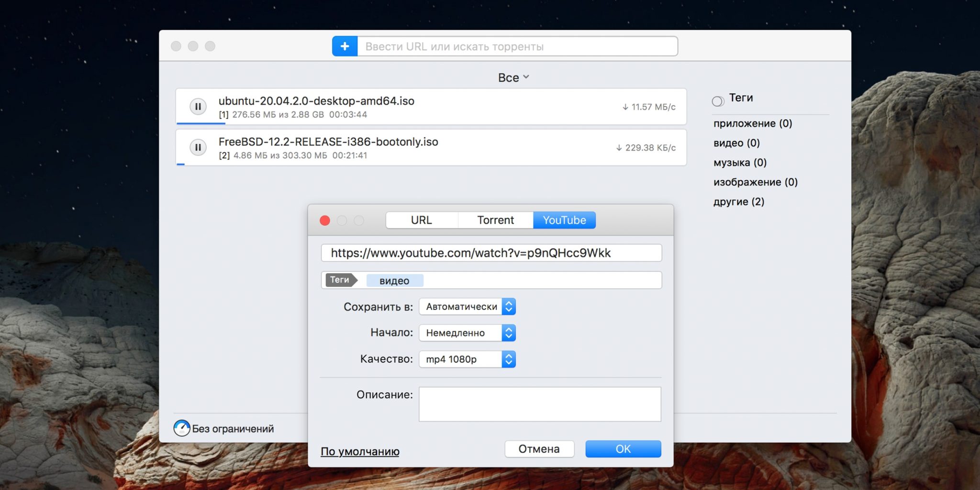Screen dimensions: 980x490
Task: Pause the FreeBSD-12.2 bootonly download
Action: pos(198,147)
